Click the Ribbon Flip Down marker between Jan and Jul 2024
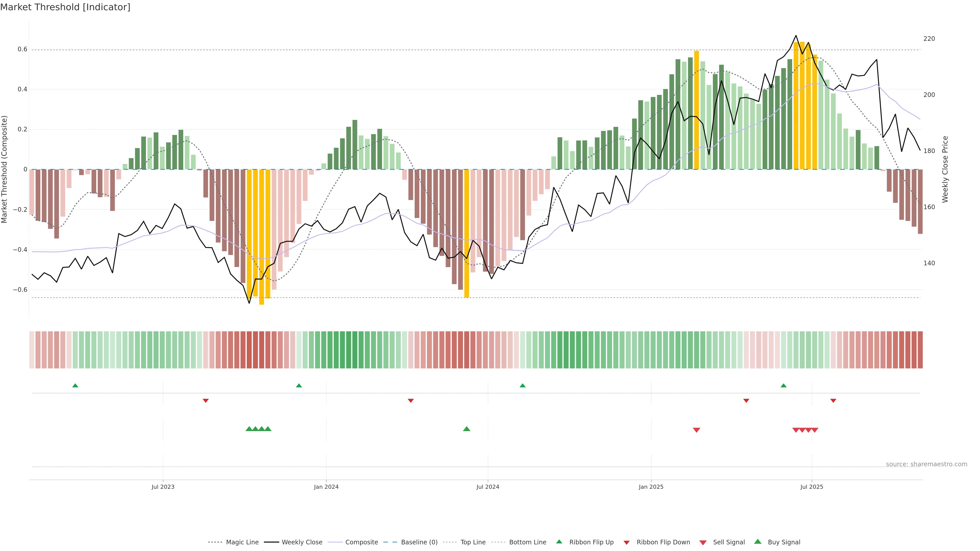This screenshot has height=551, width=980. [x=410, y=401]
